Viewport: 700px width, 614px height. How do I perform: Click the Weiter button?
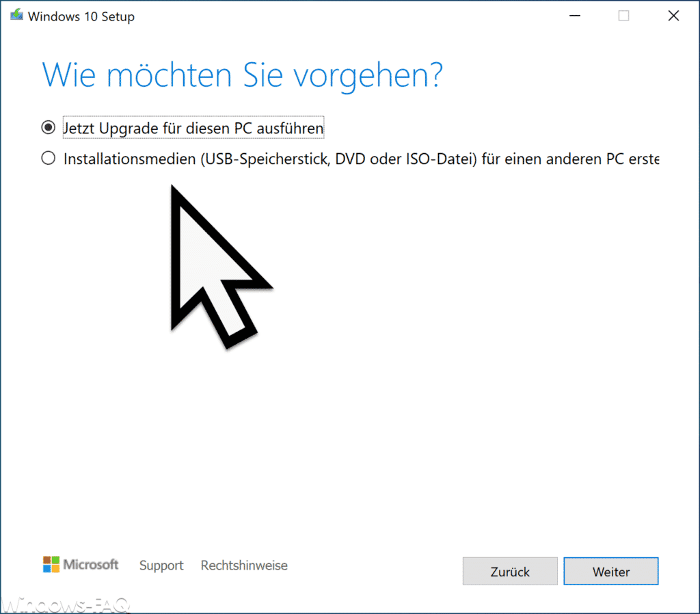[x=610, y=571]
